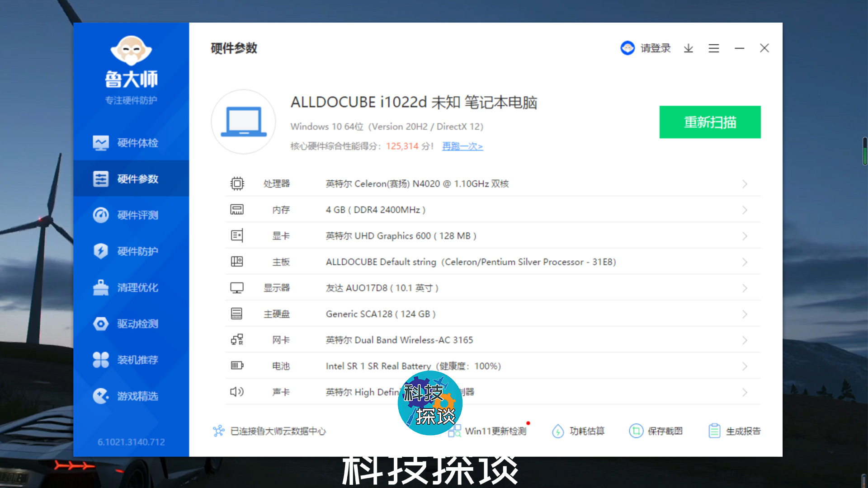Click the 功耗估算 droplet icon
The height and width of the screenshot is (488, 868).
(558, 431)
